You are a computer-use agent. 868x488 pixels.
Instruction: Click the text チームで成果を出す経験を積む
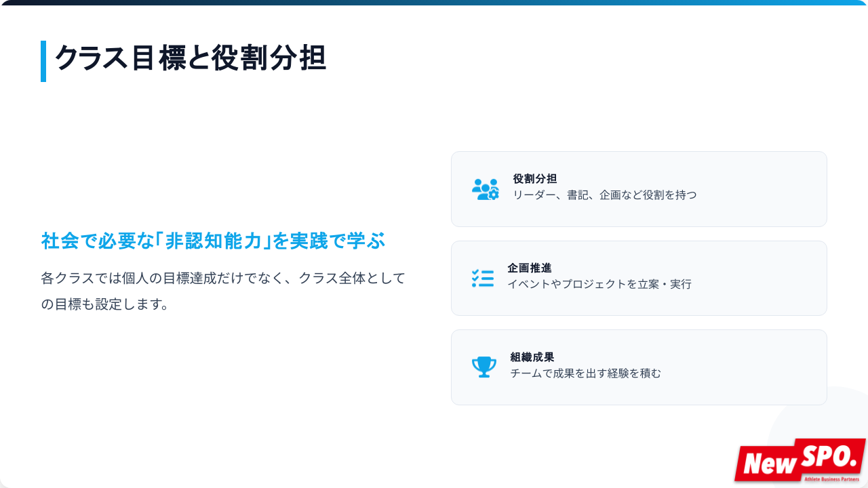pyautogui.click(x=586, y=373)
